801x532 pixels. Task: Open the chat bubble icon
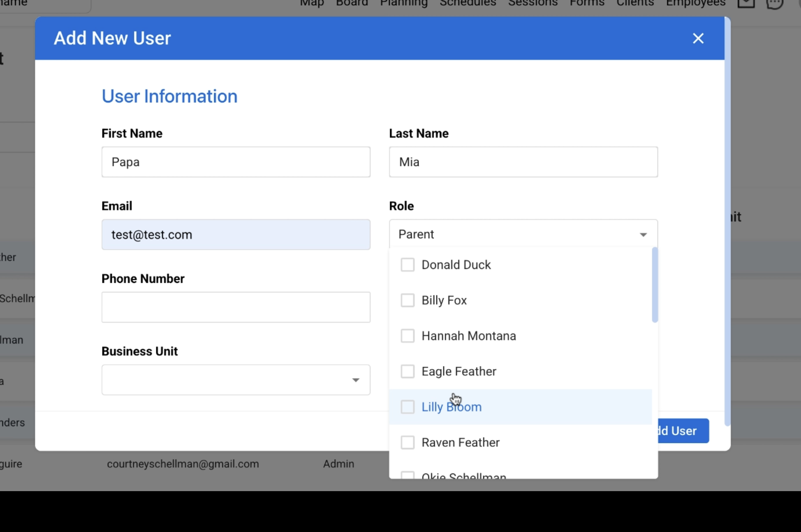(774, 3)
